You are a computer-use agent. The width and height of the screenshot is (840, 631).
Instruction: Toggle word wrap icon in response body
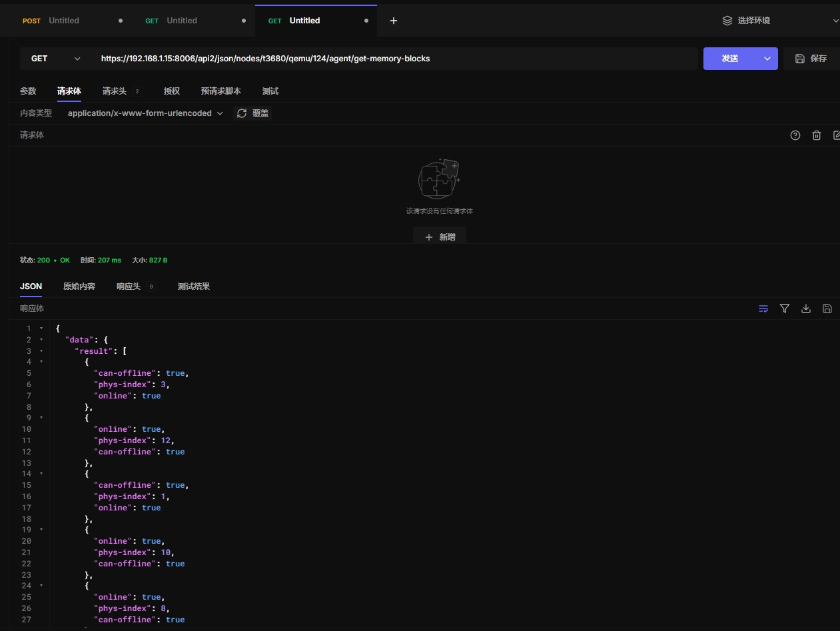763,309
